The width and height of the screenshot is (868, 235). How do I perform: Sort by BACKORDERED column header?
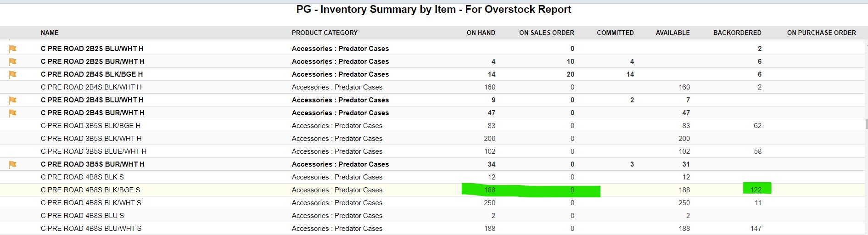[737, 33]
